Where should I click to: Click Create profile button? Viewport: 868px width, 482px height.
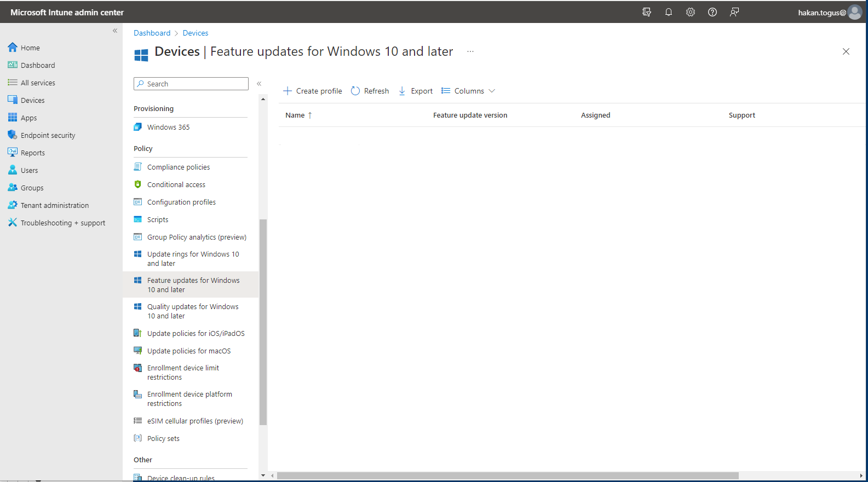coord(312,91)
